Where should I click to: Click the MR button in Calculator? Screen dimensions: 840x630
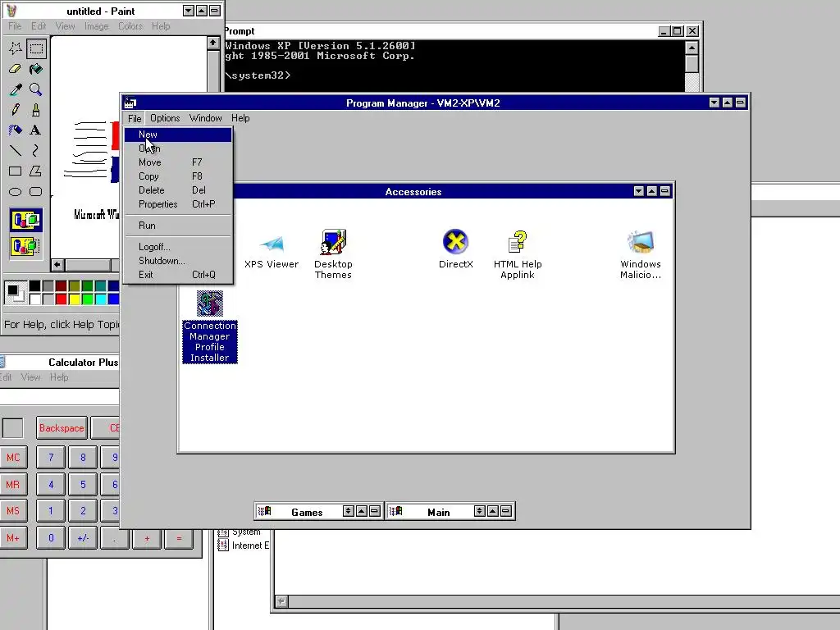coord(13,484)
